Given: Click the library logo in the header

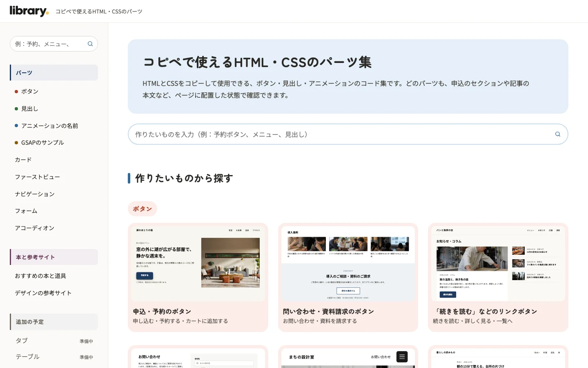Looking at the screenshot, I should (x=29, y=11).
